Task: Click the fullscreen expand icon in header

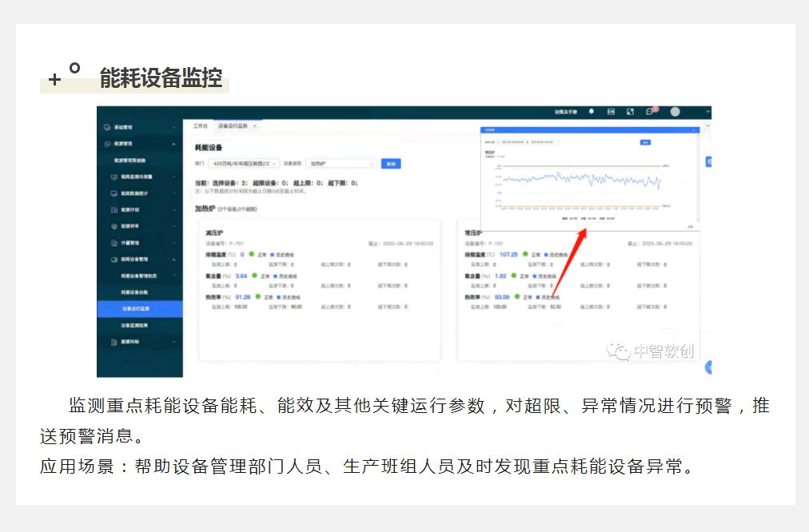Action: [x=630, y=112]
